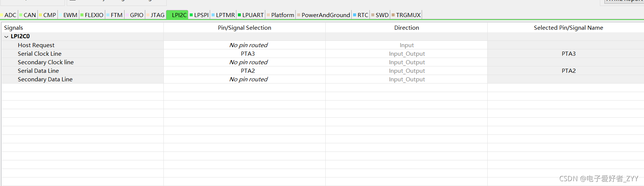Switch to the LPTMR tab

pos(223,15)
